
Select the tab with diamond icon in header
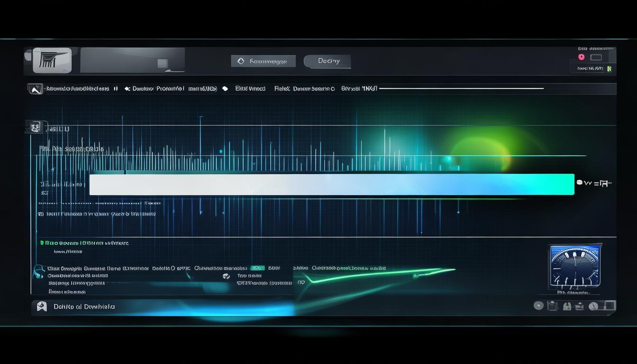[263, 61]
